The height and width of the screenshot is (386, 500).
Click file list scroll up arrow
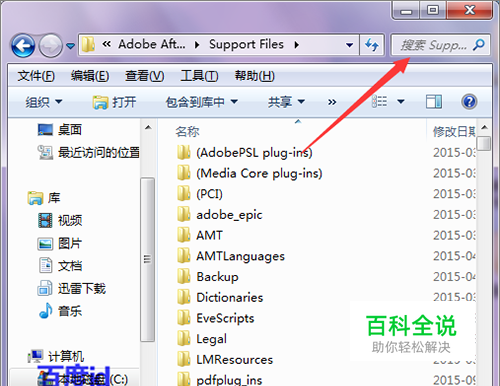pos(485,127)
